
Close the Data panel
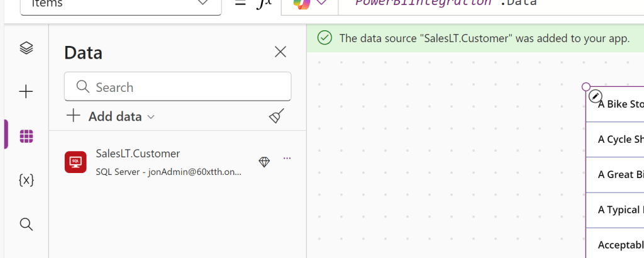click(280, 52)
